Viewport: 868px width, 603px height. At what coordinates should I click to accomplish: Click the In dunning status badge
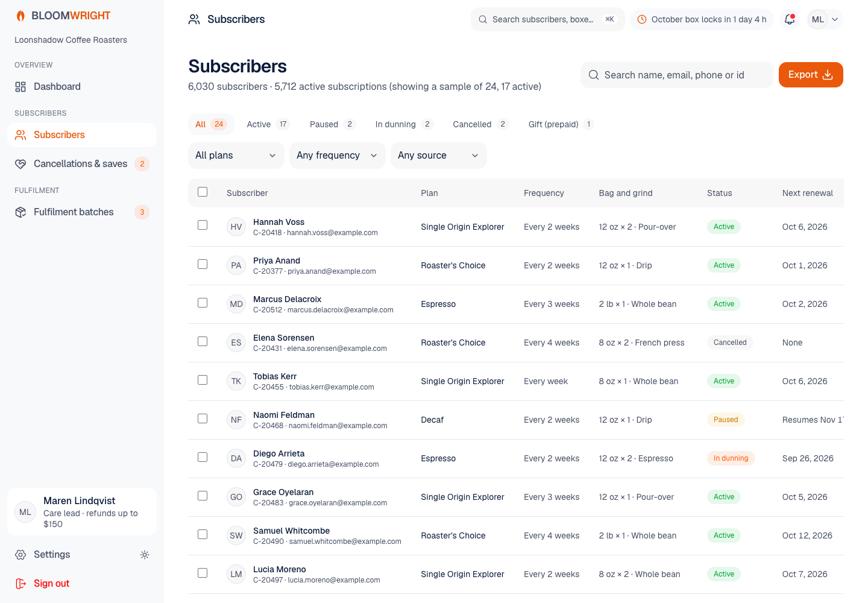pyautogui.click(x=731, y=458)
